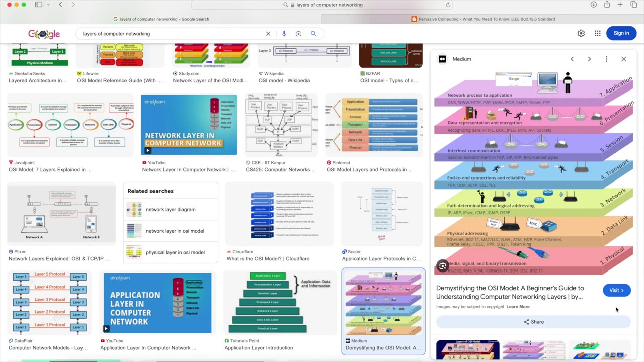
Task: Open Plixer Network Layers Explained thumbnail
Action: tap(61, 214)
